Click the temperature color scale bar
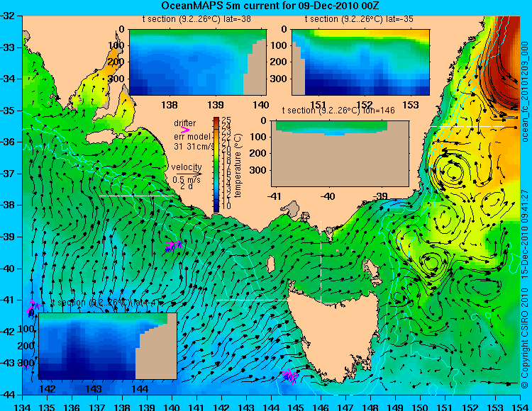532x411 pixels. 216,164
